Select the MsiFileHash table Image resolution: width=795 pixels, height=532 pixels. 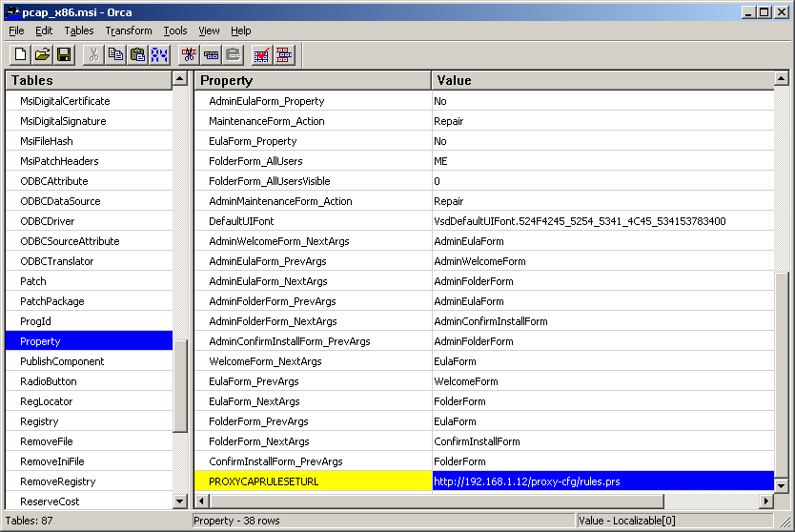point(47,141)
